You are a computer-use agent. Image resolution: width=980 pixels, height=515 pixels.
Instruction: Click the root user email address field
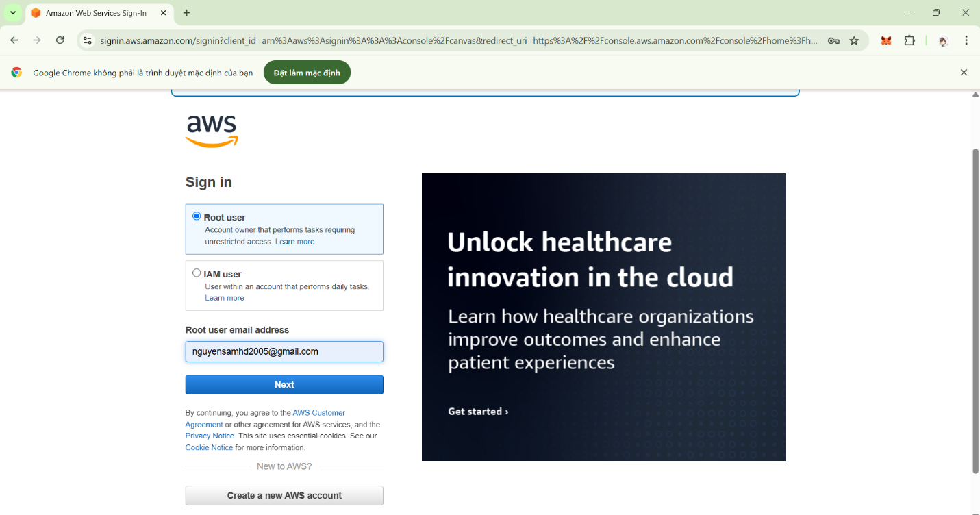(284, 351)
